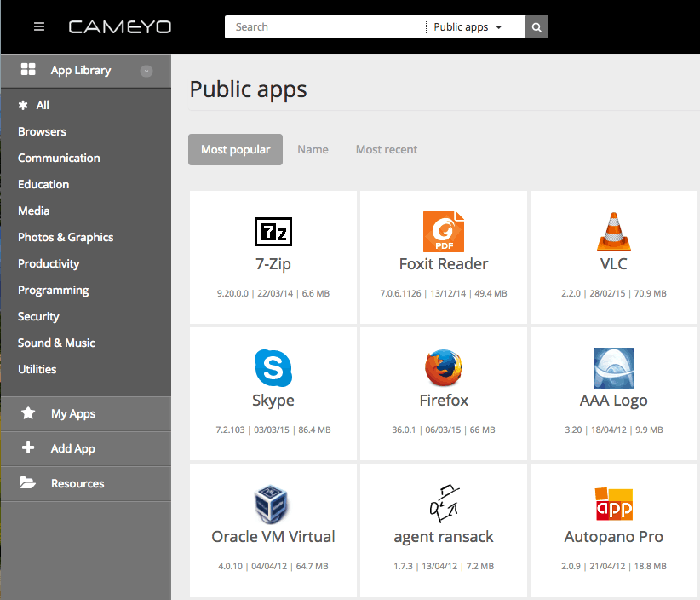The height and width of the screenshot is (600, 700).
Task: Open the Foxit Reader PDF icon
Action: (444, 232)
